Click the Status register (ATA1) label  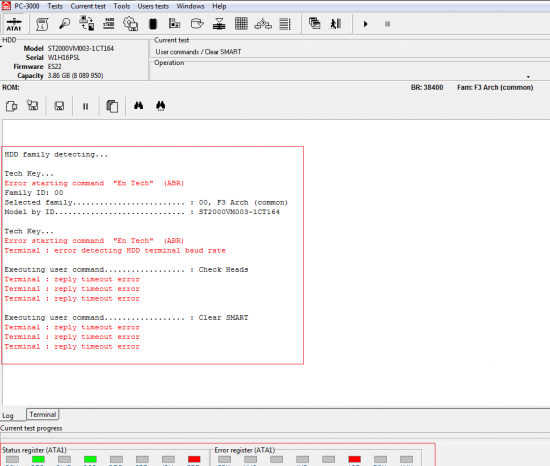point(34,450)
